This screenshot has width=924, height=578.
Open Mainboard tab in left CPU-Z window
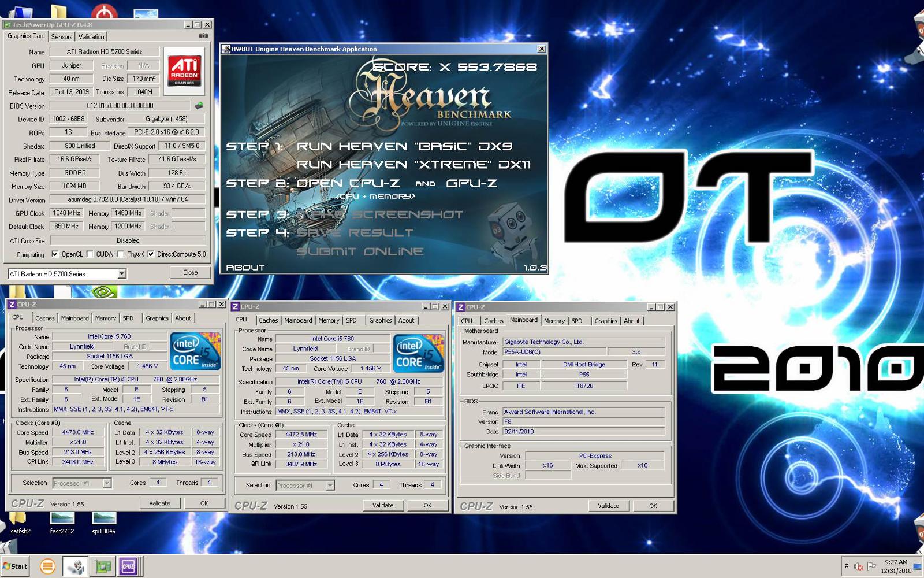[75, 318]
